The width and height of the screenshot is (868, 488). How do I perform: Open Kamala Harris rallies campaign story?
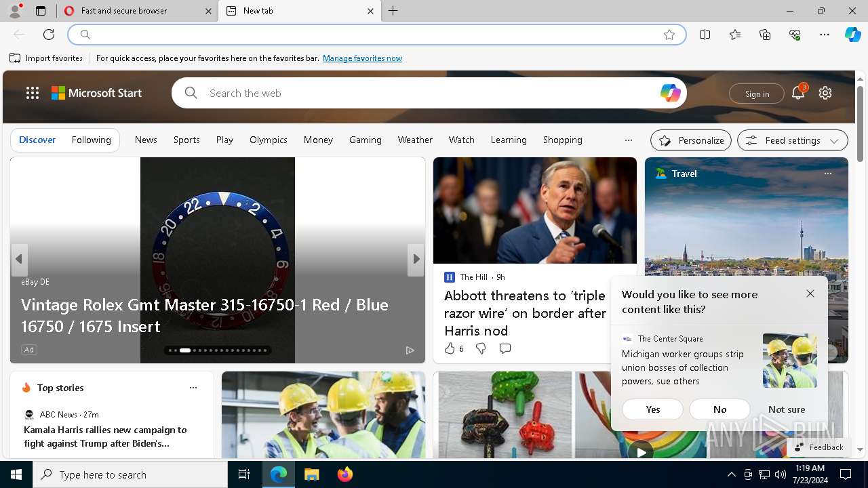pos(105,436)
